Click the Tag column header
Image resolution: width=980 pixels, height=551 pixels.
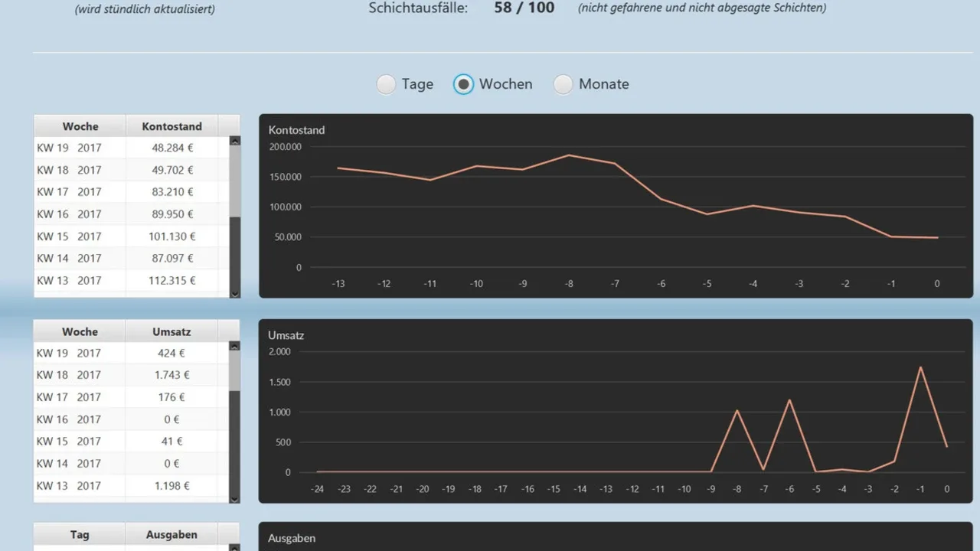(80, 535)
